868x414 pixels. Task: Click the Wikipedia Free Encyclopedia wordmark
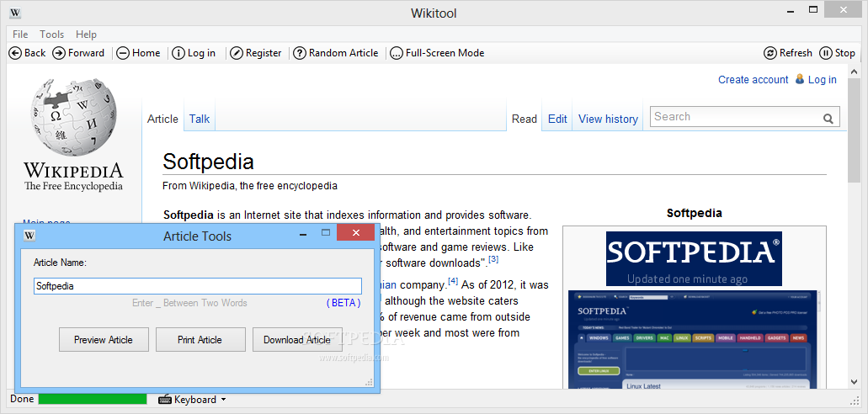73,177
